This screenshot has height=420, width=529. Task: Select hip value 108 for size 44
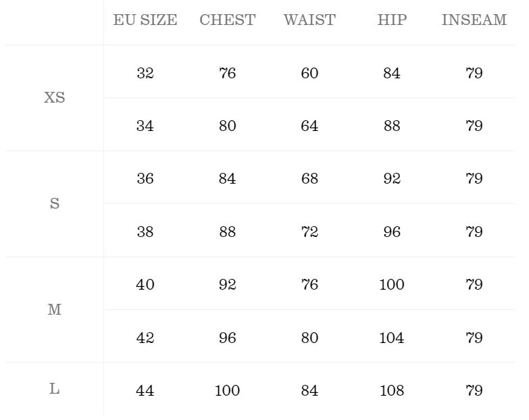point(392,391)
